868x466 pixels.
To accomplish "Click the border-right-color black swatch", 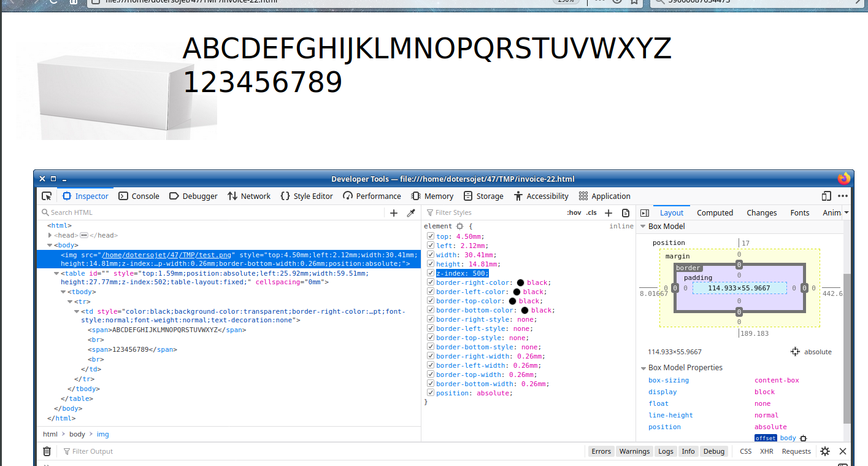I will coord(520,282).
